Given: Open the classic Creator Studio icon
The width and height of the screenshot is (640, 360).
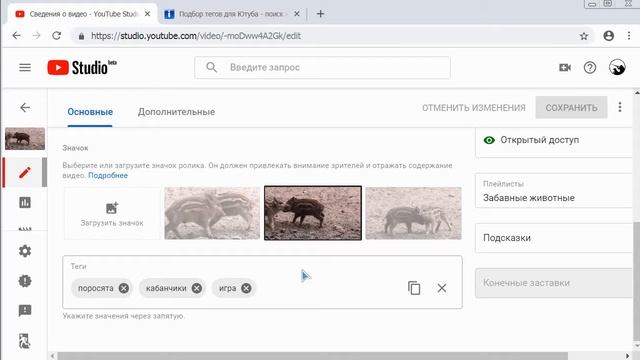Looking at the screenshot, I should [x=25, y=341].
